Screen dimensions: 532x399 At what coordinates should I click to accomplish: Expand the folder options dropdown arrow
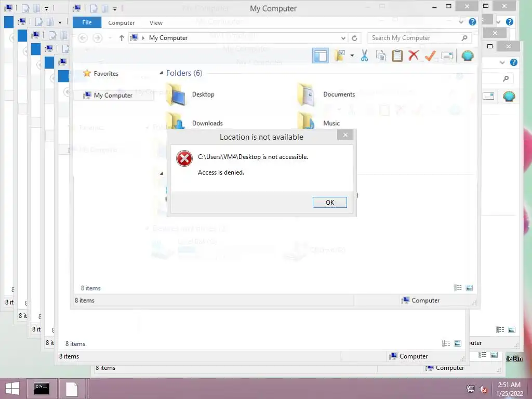(352, 55)
